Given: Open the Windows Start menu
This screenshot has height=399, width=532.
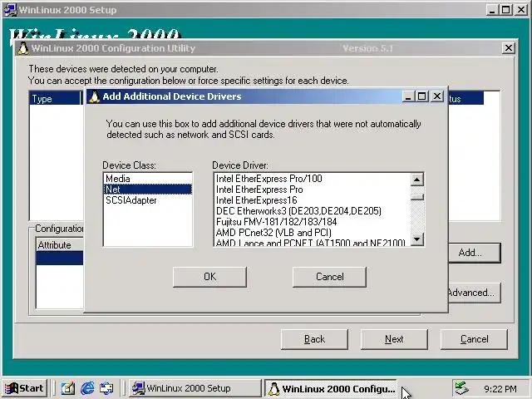Looking at the screenshot, I should pos(25,388).
